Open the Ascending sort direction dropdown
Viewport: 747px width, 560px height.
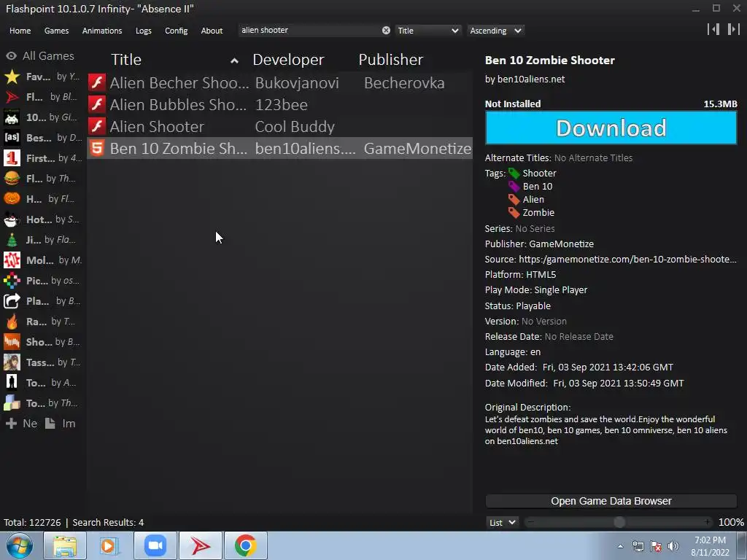pyautogui.click(x=495, y=31)
